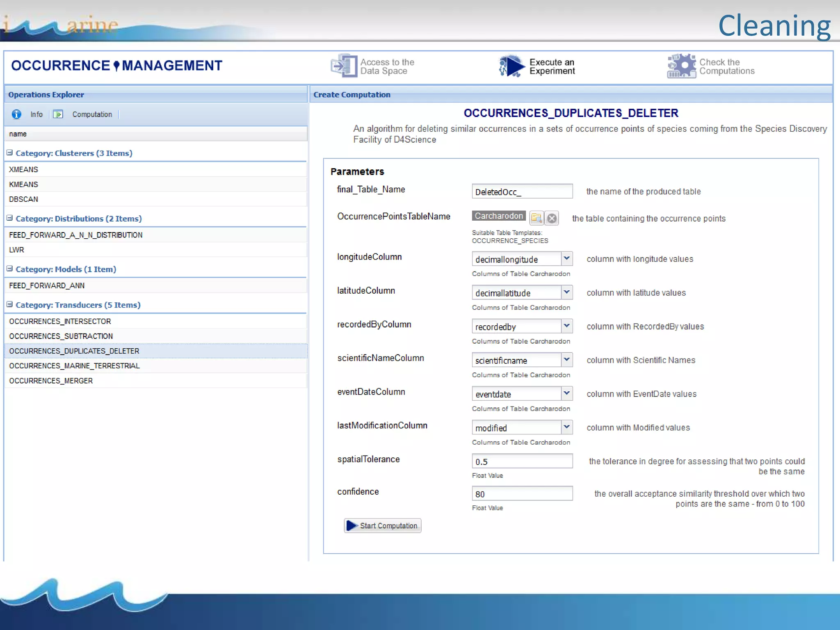Click the Execute an Experiment play icon
The width and height of the screenshot is (840, 630).
tap(511, 66)
